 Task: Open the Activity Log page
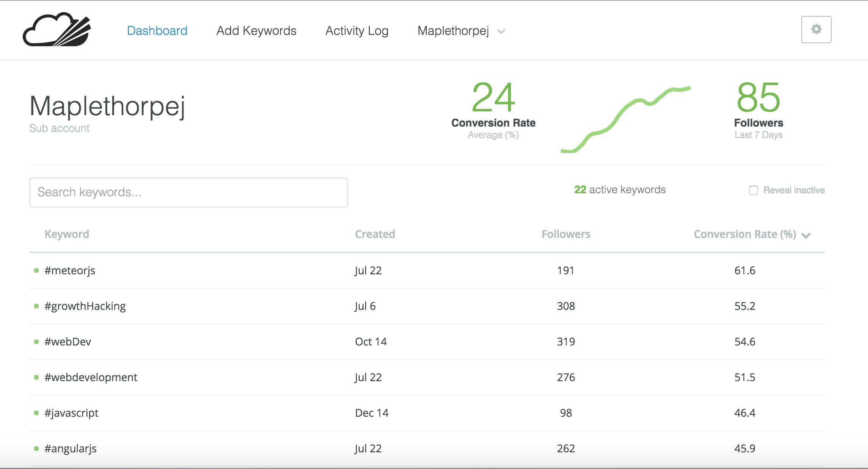[x=357, y=31]
